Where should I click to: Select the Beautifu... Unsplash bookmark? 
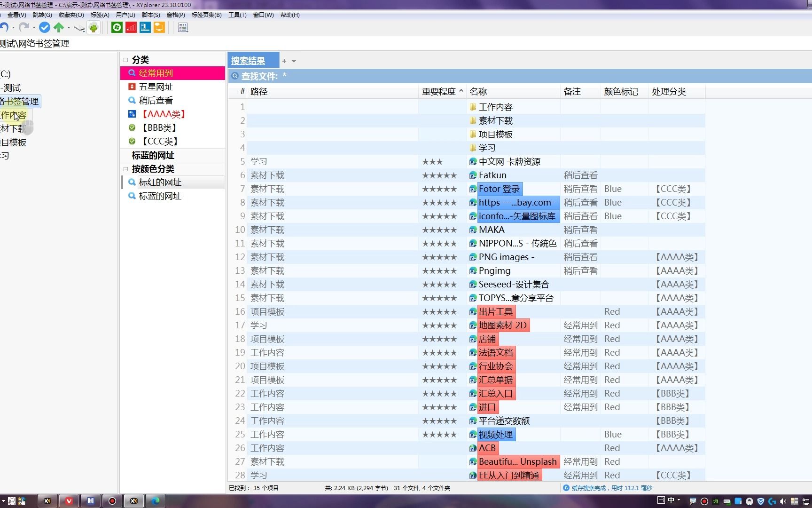[x=518, y=462]
